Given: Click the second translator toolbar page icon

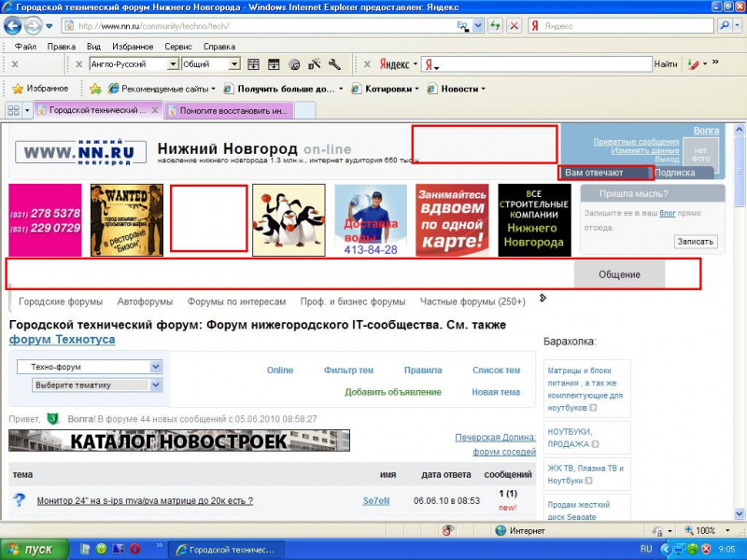Looking at the screenshot, I should (x=274, y=64).
